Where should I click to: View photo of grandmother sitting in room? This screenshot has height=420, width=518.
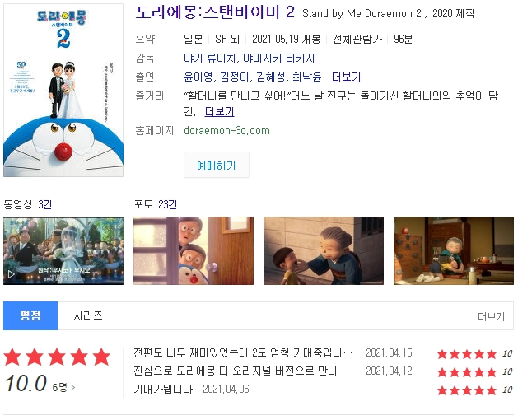[454, 250]
